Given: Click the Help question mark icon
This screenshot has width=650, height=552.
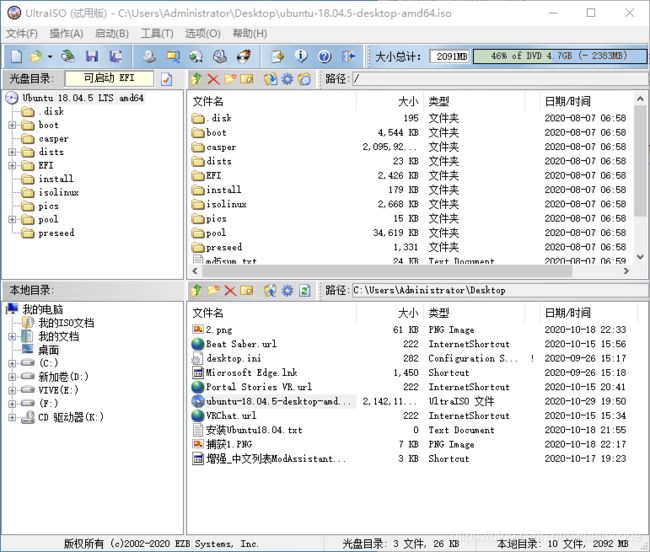Looking at the screenshot, I should tap(325, 56).
